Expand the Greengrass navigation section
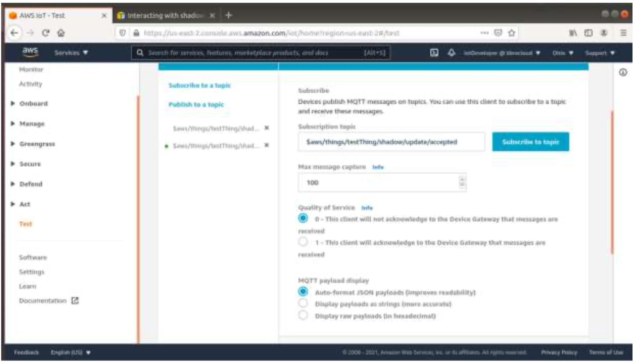Viewport: 640px width, 364px height. (13, 144)
